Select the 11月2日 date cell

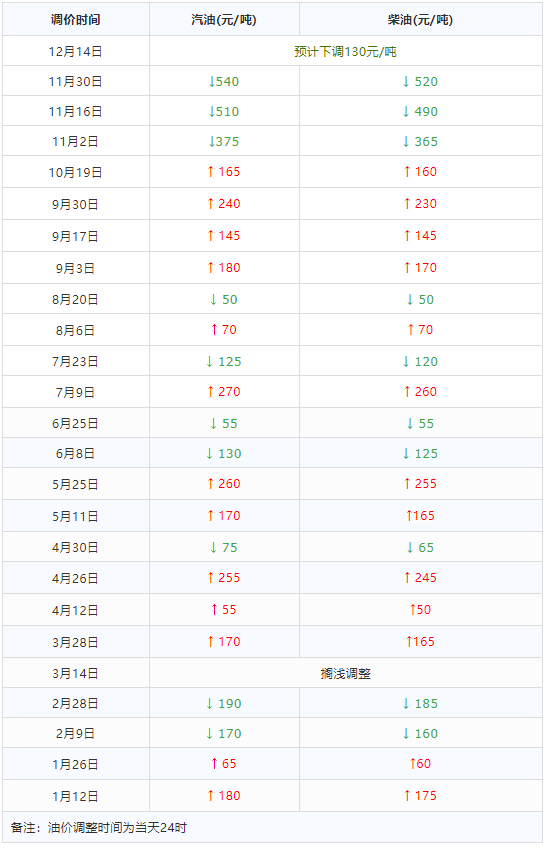pyautogui.click(x=76, y=142)
